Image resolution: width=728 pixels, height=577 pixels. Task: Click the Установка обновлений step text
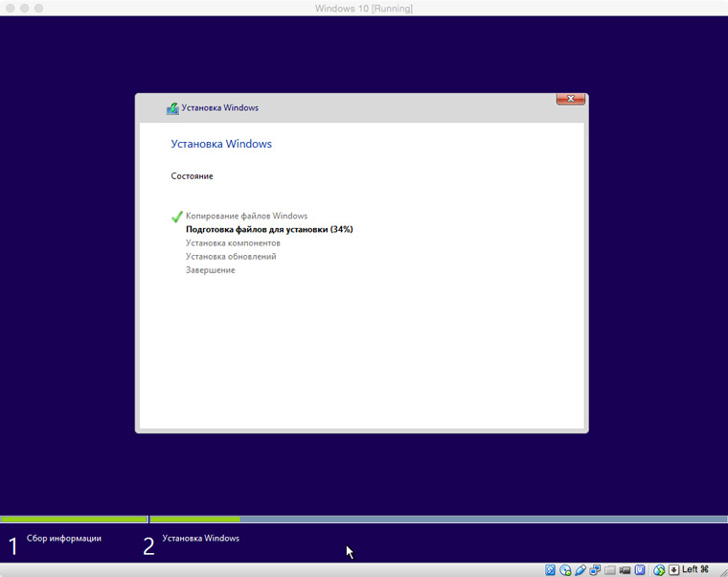(231, 257)
